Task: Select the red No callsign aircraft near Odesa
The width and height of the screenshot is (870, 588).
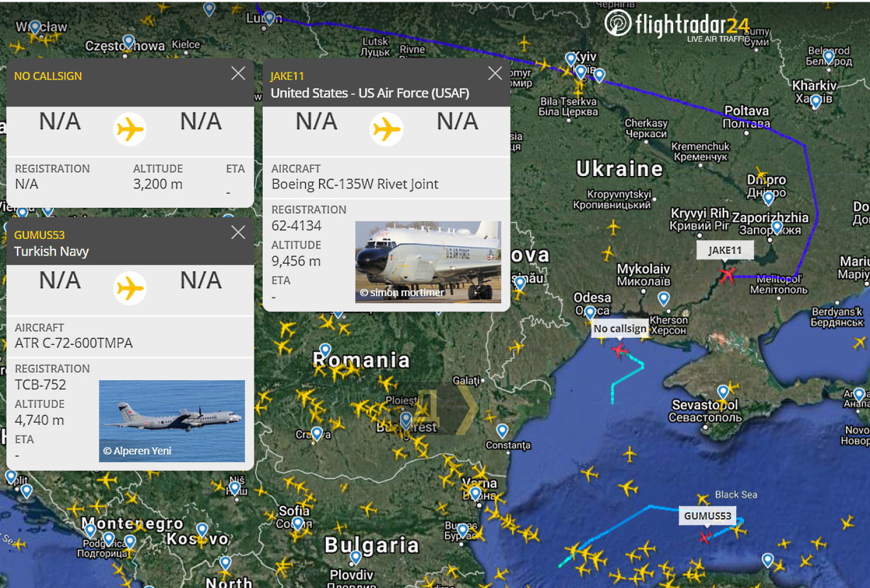Action: coord(619,350)
